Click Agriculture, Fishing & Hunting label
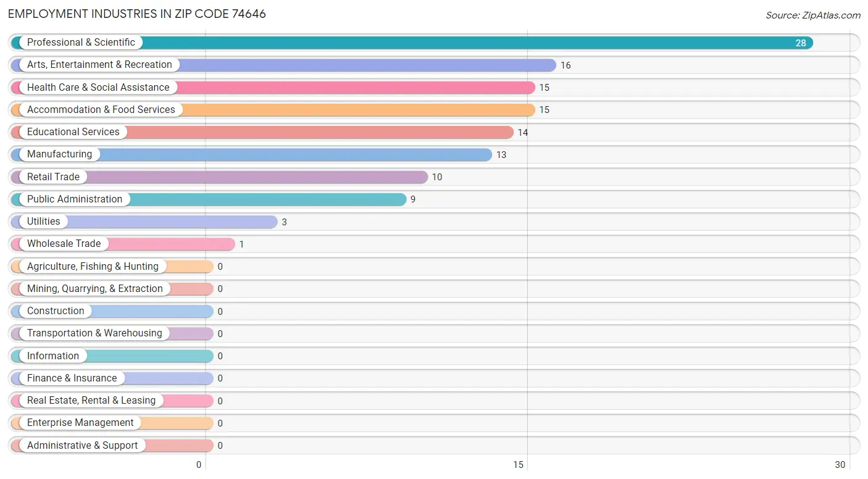 coord(93,267)
